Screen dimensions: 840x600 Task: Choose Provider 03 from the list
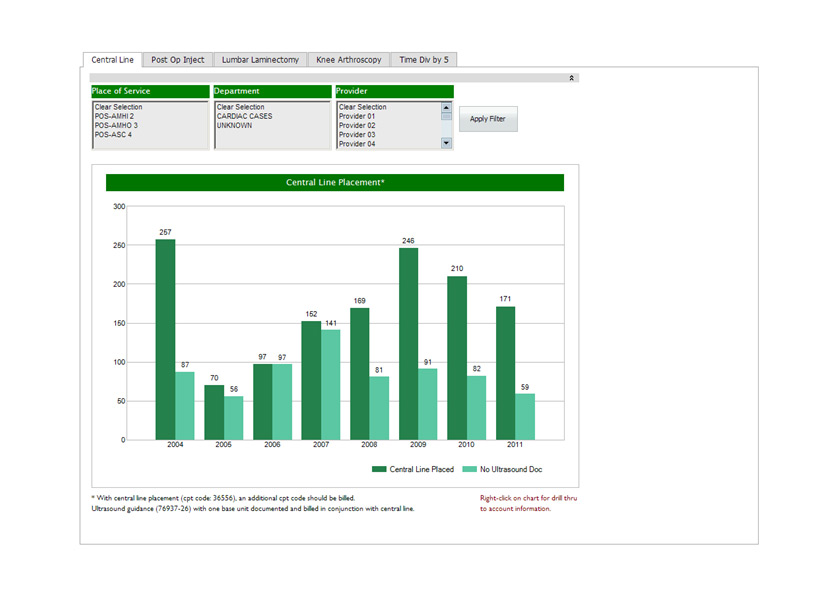[357, 134]
